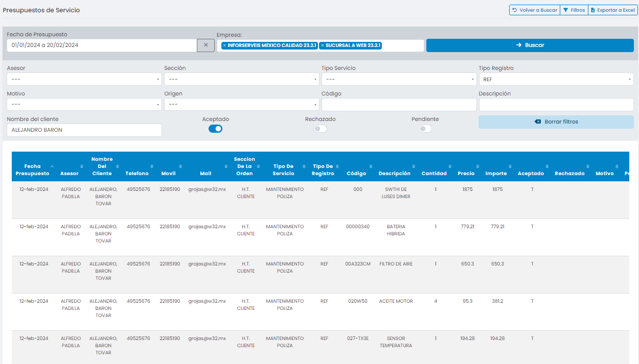The width and height of the screenshot is (639, 364).
Task: Remove the SUCURSAL A WEB 23.2.1 tag
Action: point(322,45)
